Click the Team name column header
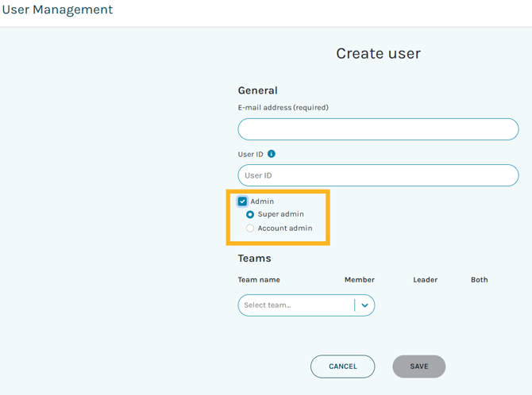Screen dimensions: 532x395 click(x=259, y=280)
